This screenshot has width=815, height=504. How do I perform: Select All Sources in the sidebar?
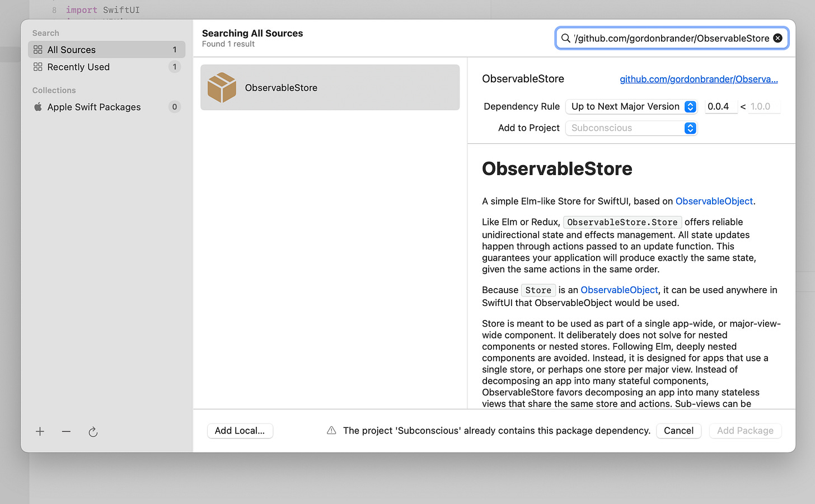tap(106, 50)
